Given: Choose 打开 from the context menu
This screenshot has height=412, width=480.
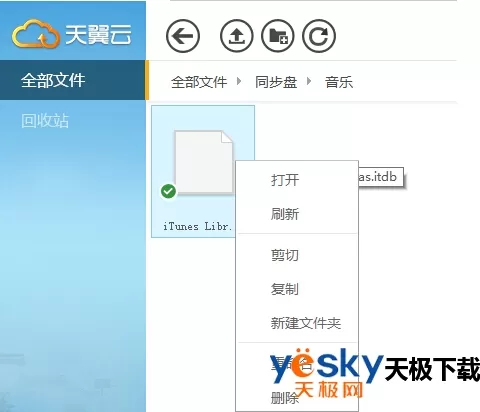Looking at the screenshot, I should [285, 180].
